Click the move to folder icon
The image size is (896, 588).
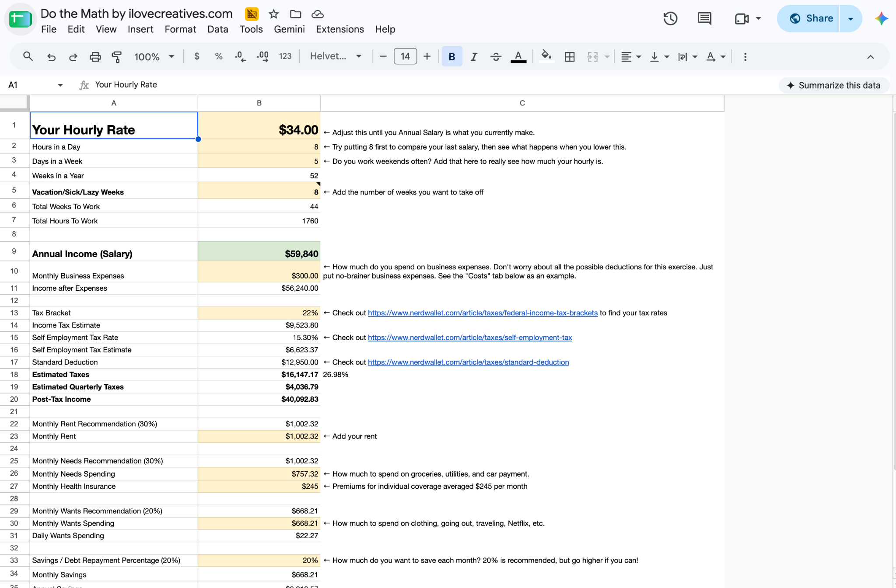(x=296, y=14)
